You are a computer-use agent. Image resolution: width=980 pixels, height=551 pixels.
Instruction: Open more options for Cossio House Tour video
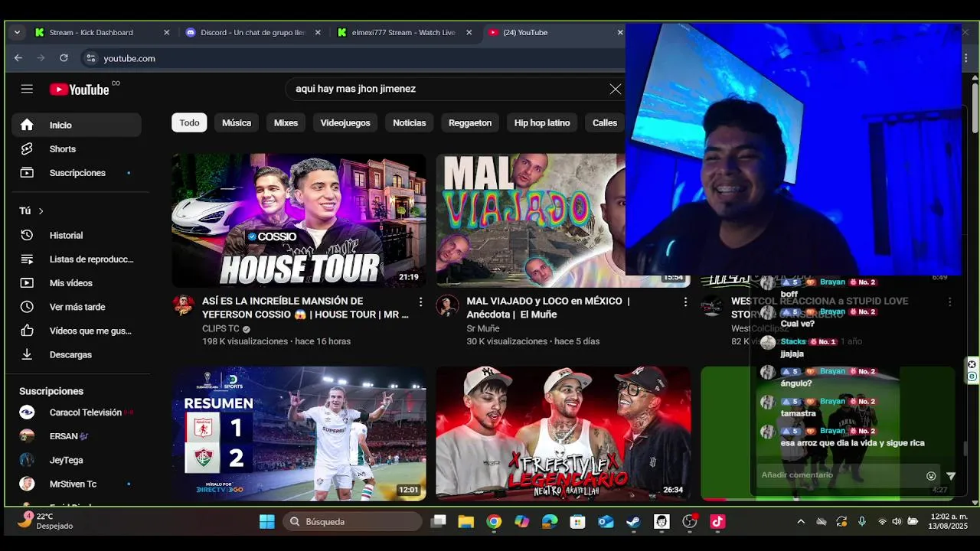[x=420, y=302]
